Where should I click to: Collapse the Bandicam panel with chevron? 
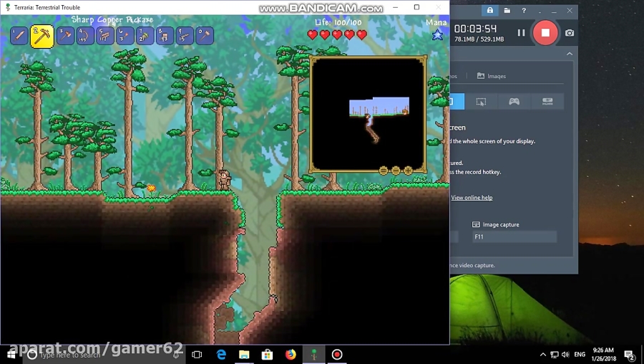(x=570, y=54)
